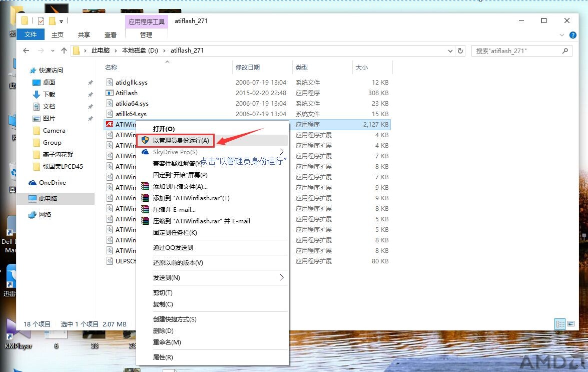588x372 pixels.
Task: Switch to large icons view button
Action: click(x=571, y=324)
